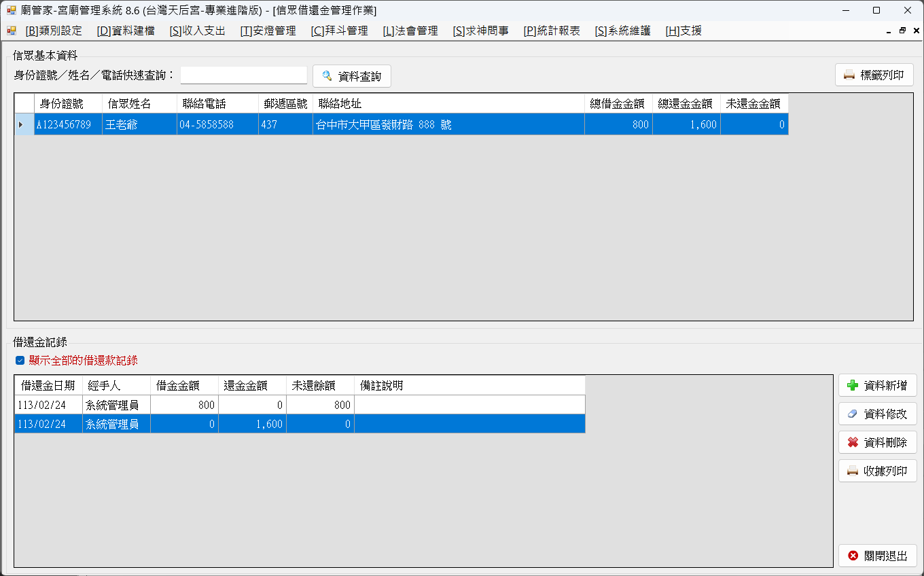
Task: Click the 資料查詢 search button
Action: (352, 76)
